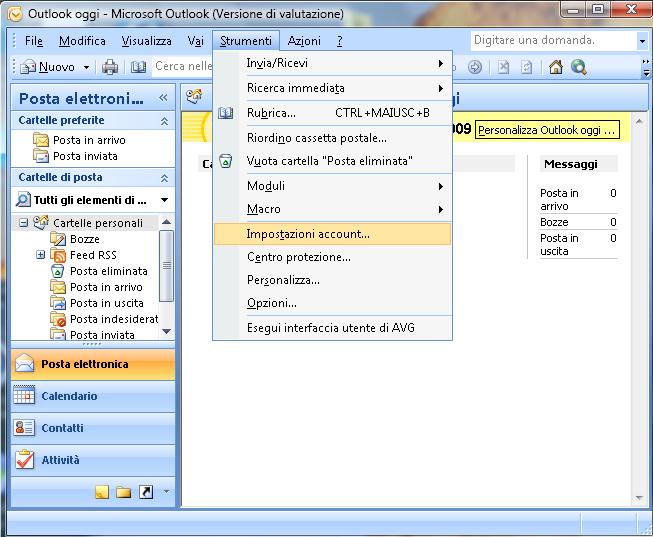Click Posta in uscita link under Messaggi
The image size is (653, 537).
coord(559,245)
